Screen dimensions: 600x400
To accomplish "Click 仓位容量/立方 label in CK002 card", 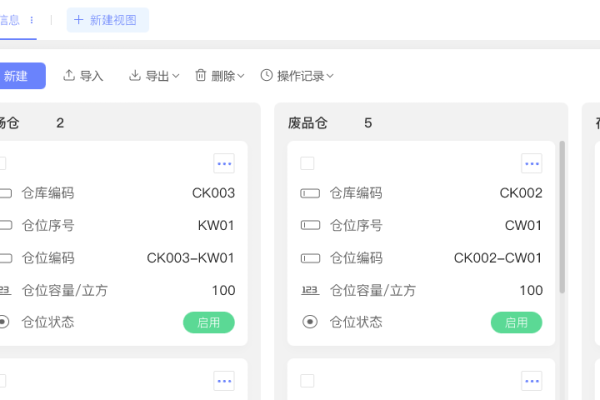I will tap(373, 291).
